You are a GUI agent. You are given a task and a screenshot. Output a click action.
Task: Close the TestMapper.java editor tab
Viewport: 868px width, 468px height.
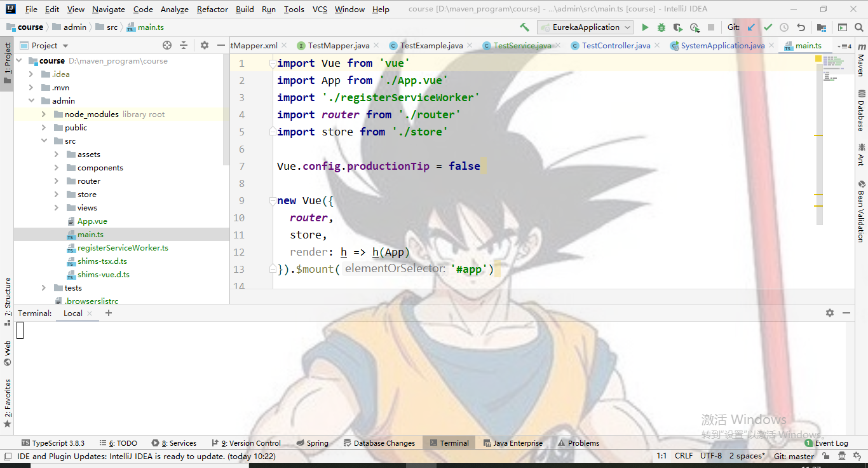coord(376,46)
